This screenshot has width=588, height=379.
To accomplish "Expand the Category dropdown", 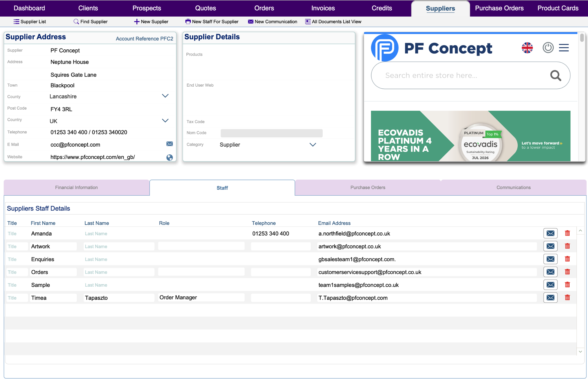I will tap(313, 145).
